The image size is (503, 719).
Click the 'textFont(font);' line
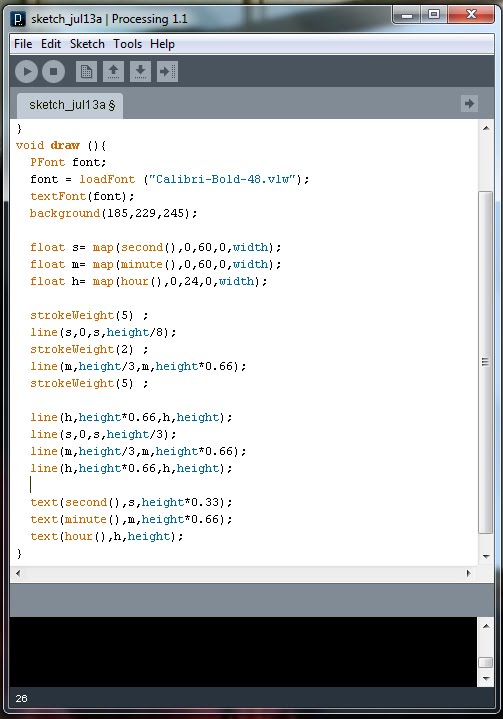[82, 196]
